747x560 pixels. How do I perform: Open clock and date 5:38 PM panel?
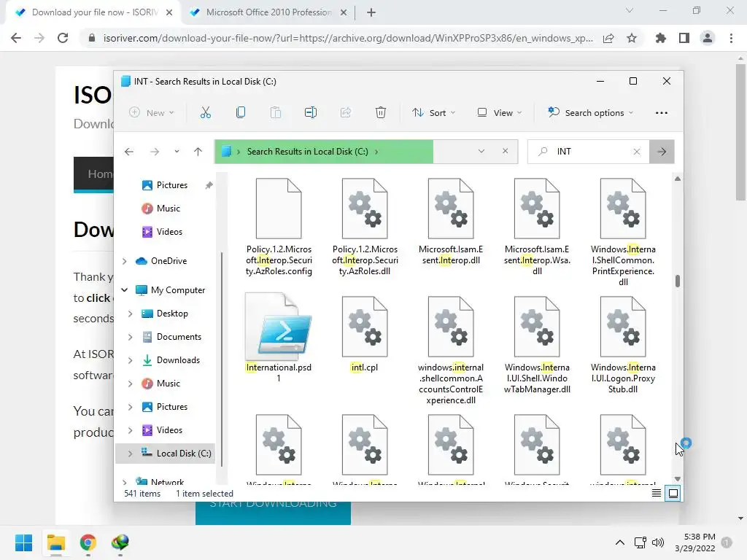click(695, 542)
